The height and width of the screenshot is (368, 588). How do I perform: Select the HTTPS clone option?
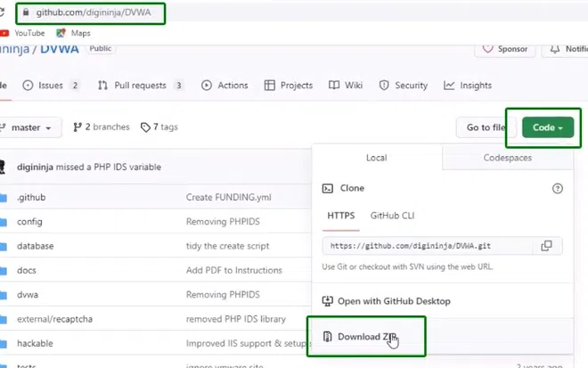(x=340, y=216)
